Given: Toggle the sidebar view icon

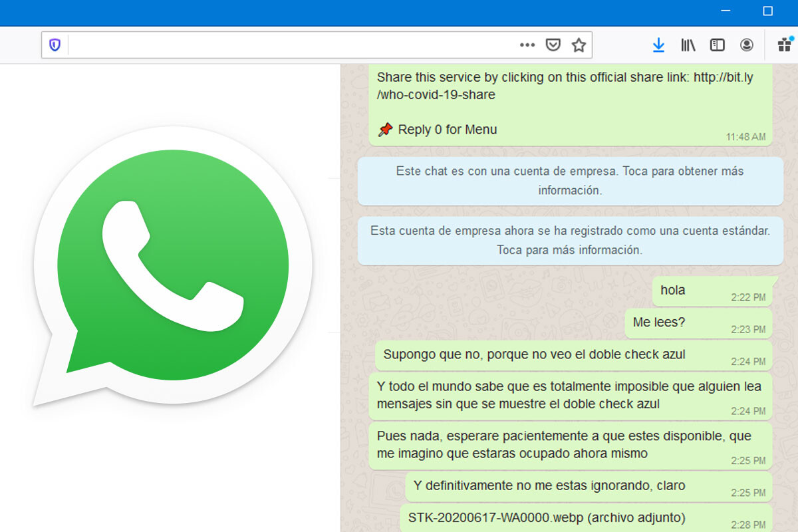Looking at the screenshot, I should pos(717,45).
